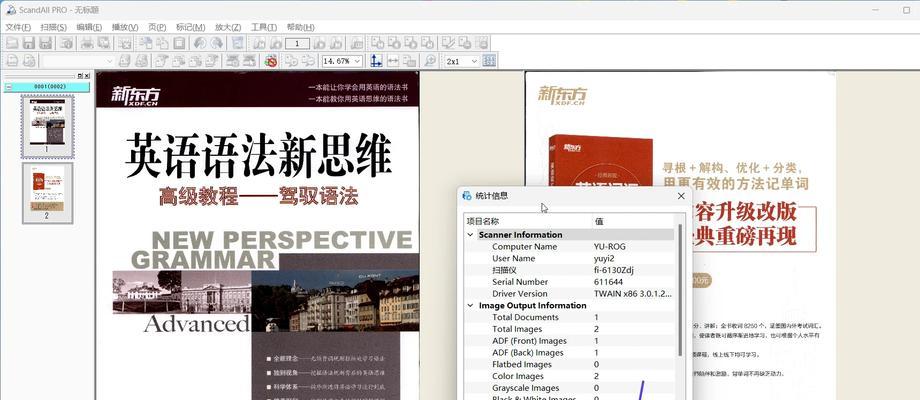Click the ScandAll PRO title bar app icon

click(x=11, y=9)
